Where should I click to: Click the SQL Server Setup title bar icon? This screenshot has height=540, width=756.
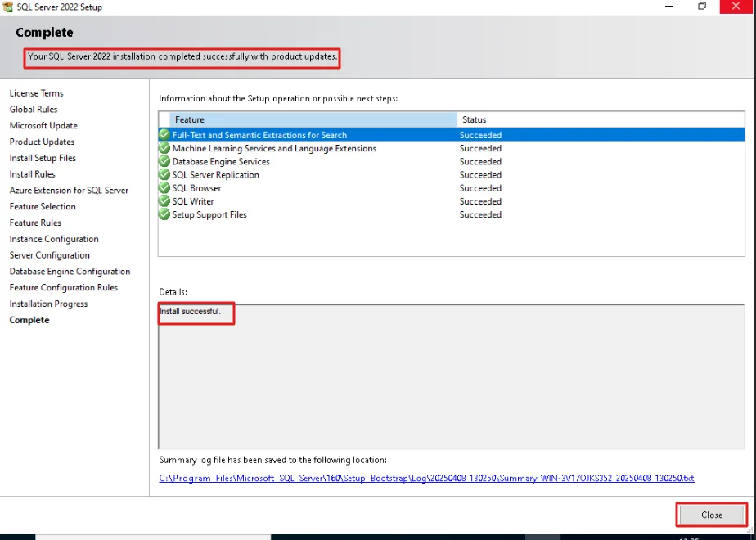[x=7, y=7]
